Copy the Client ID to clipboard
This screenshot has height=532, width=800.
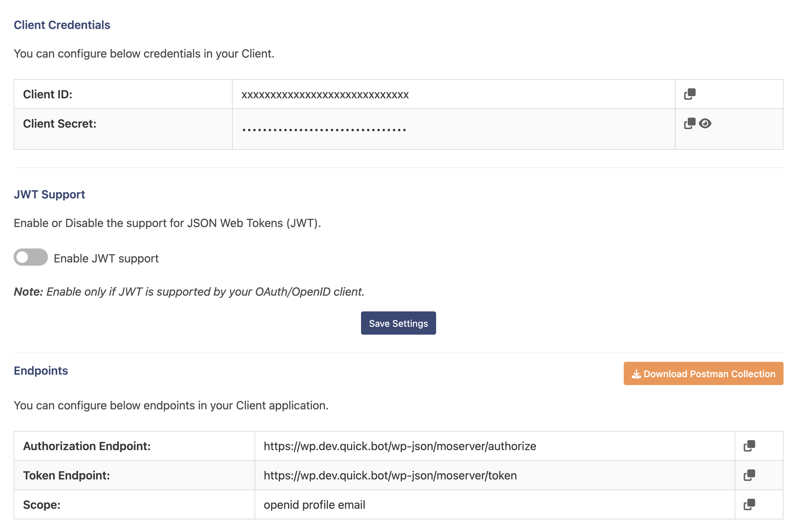689,94
